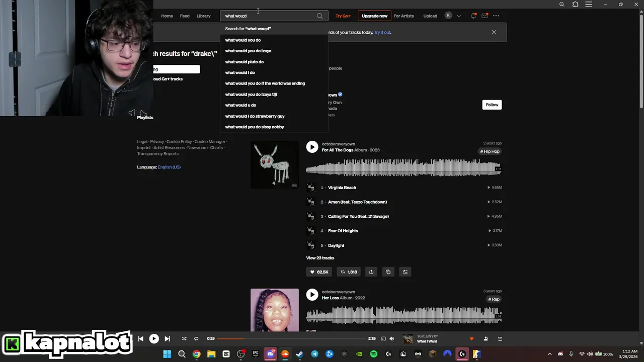Image resolution: width=644 pixels, height=362 pixels.
Task: Skip to next track in player bar
Action: [x=167, y=339]
